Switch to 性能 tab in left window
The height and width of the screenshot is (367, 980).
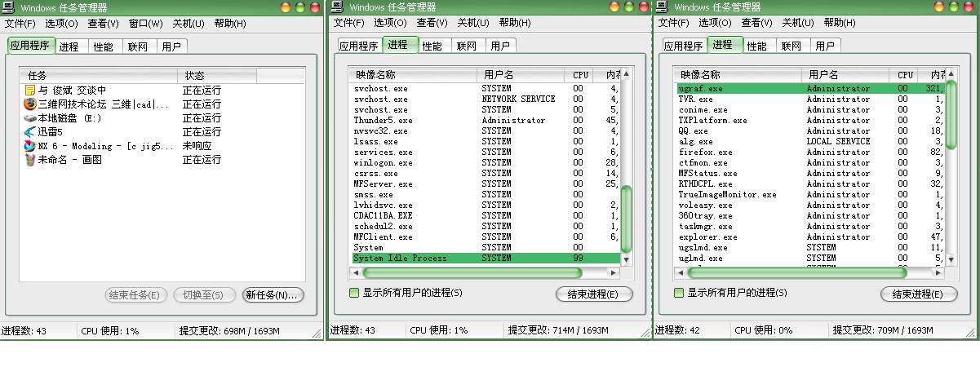coord(104,46)
